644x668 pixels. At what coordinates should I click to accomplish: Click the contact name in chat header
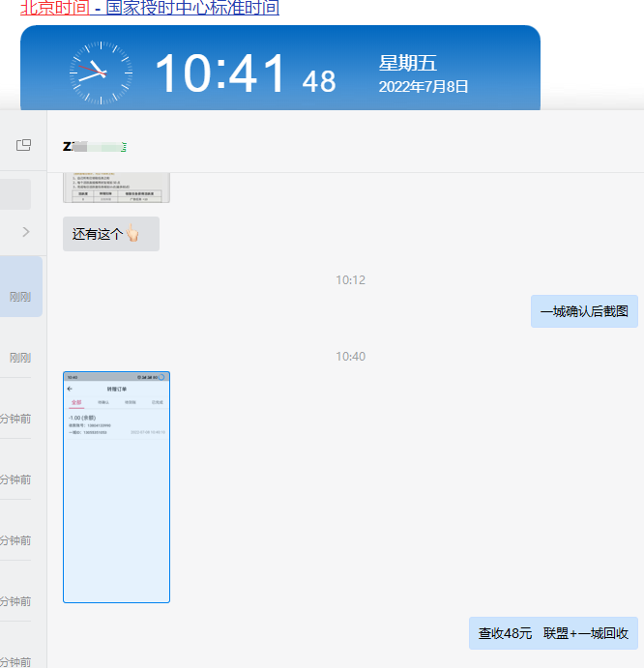coord(95,146)
